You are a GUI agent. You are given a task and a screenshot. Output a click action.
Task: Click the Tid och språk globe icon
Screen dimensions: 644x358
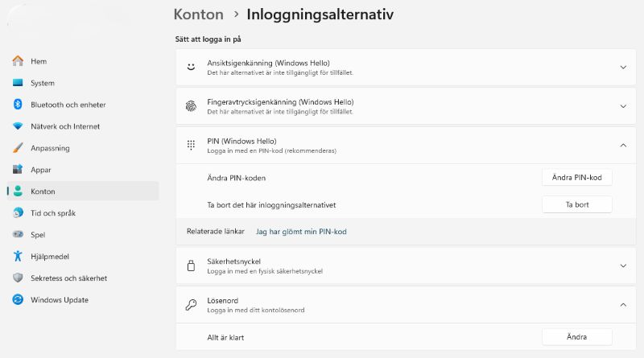(x=18, y=212)
